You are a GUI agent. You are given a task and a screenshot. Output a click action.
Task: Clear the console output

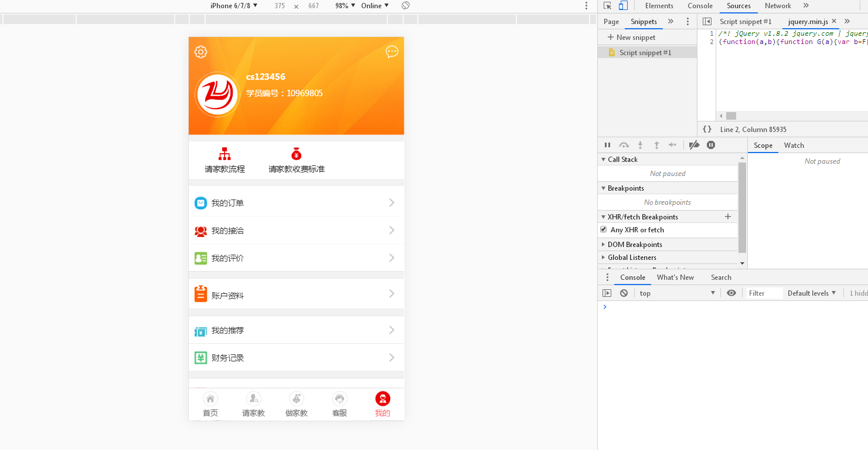tap(624, 293)
